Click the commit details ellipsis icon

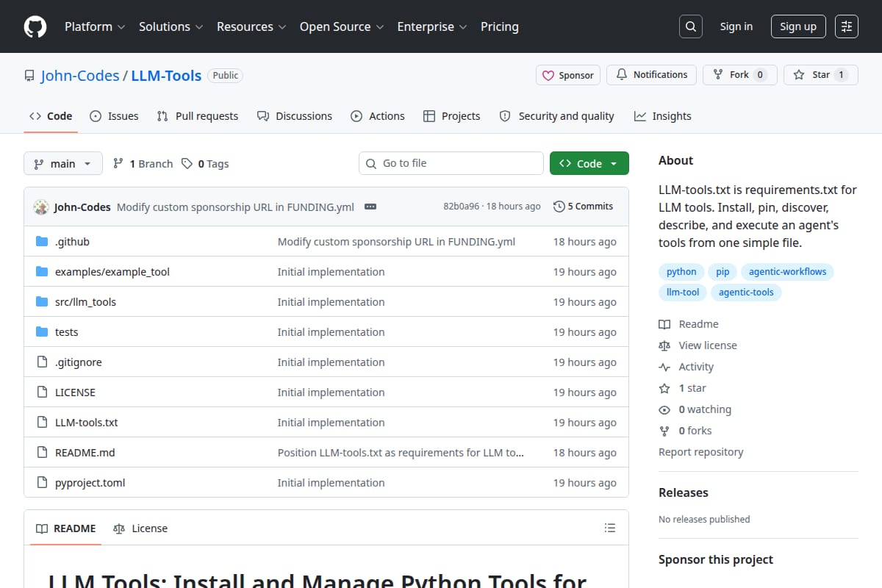(x=370, y=207)
